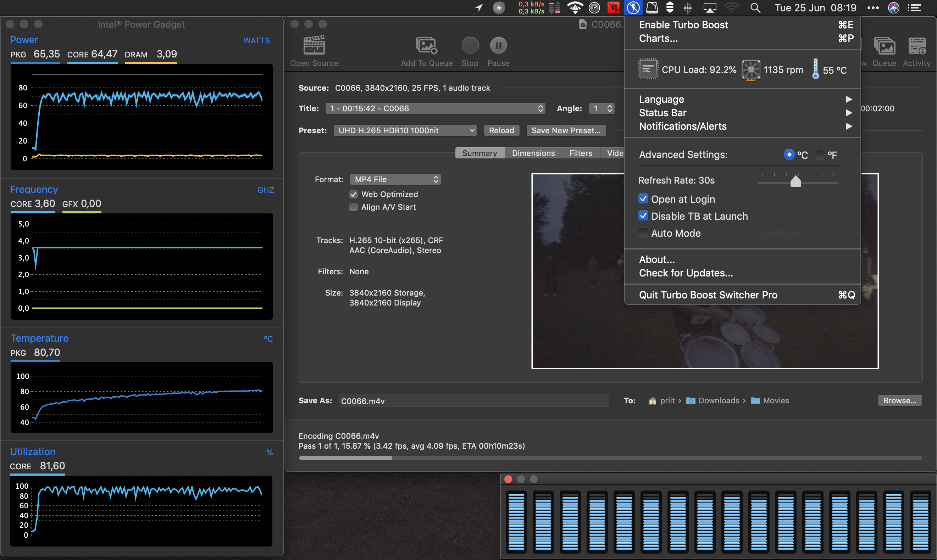Click the CPU Load chip icon

click(x=648, y=69)
